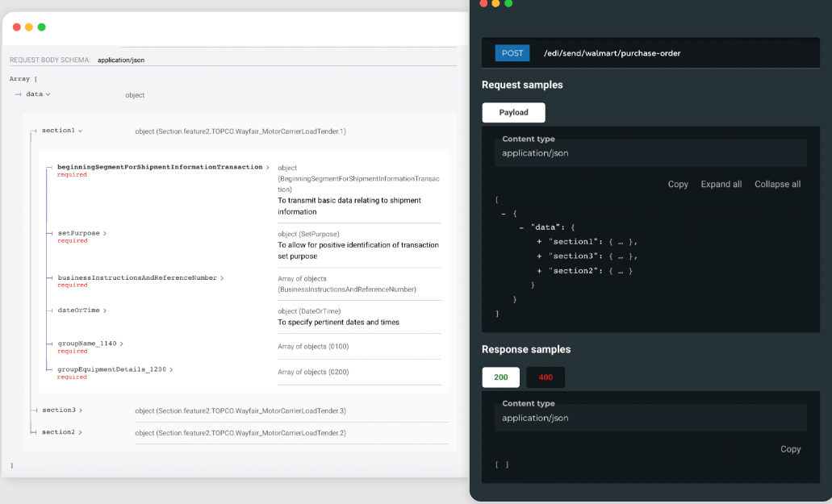Switch to the 400 response tab
This screenshot has width=832, height=504.
click(546, 377)
